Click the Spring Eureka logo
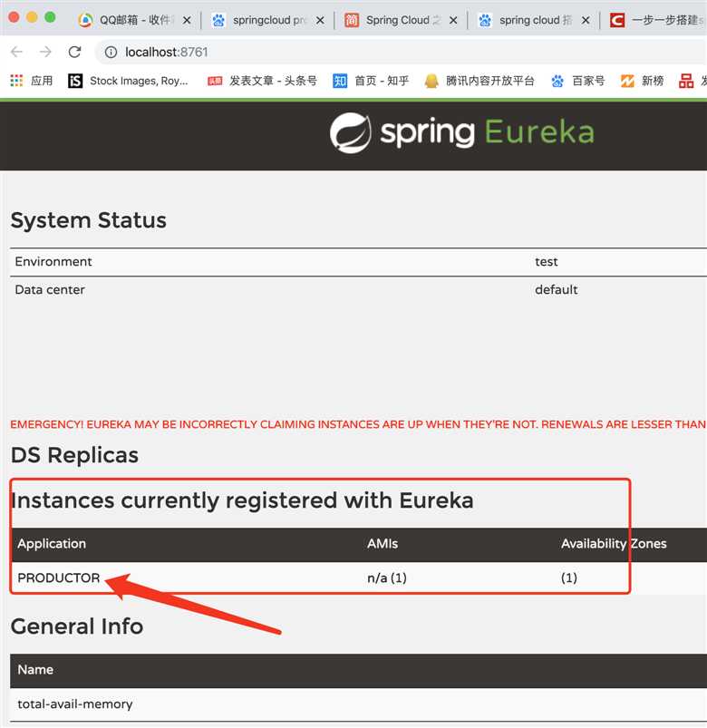 pyautogui.click(x=461, y=132)
